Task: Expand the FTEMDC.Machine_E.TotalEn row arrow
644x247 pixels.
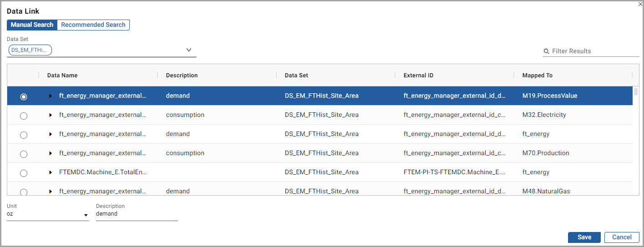Action: point(51,172)
